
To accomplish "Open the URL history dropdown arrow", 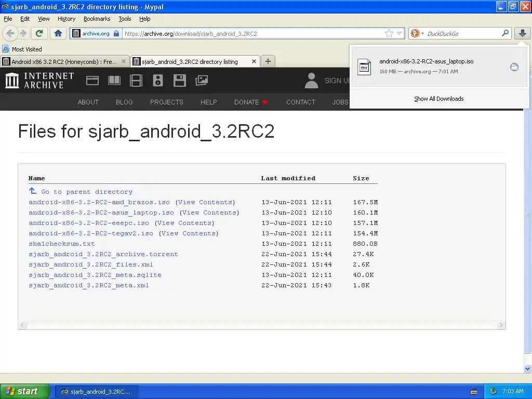I will point(400,33).
